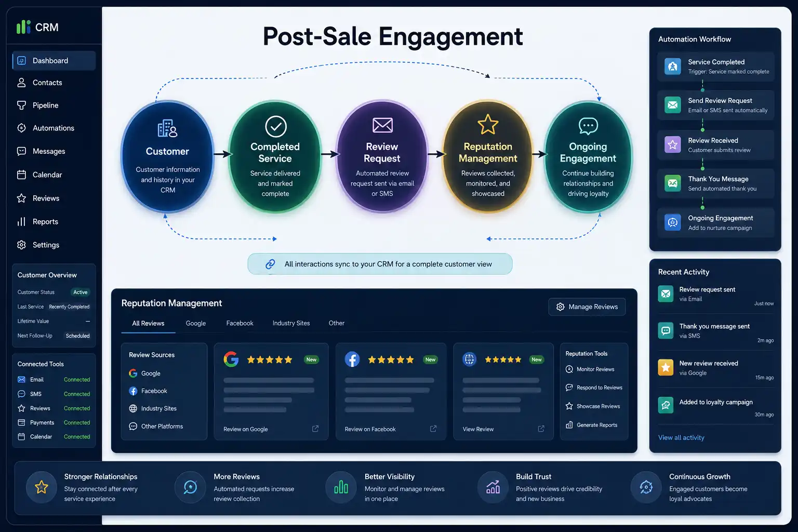This screenshot has width=798, height=532.
Task: Click the Better Visibility chart icon
Action: [341, 487]
